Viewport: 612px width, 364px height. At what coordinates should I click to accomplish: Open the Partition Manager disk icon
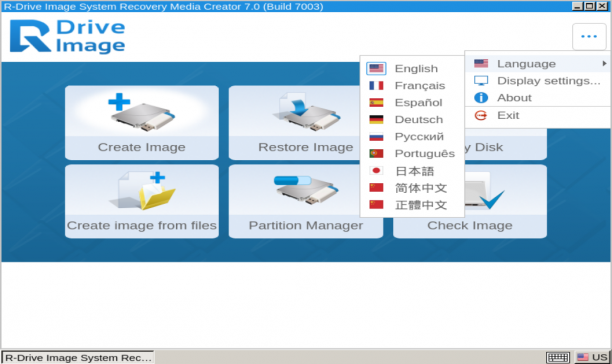[306, 190]
